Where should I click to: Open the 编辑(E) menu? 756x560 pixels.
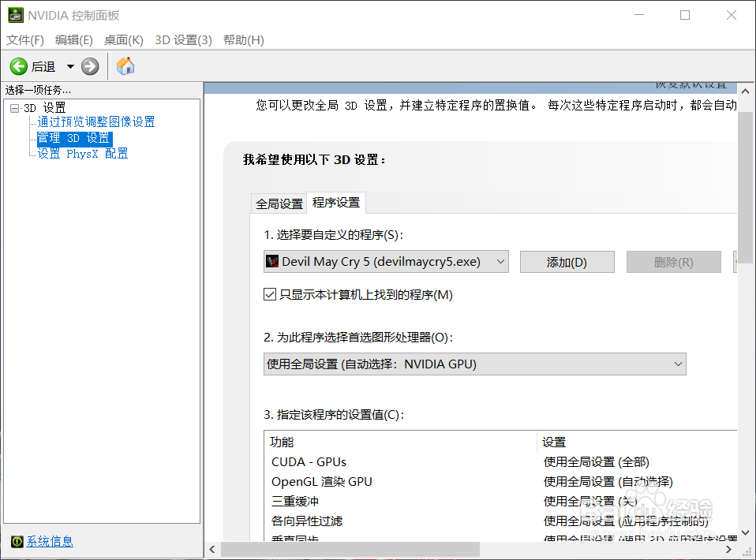pos(73,40)
